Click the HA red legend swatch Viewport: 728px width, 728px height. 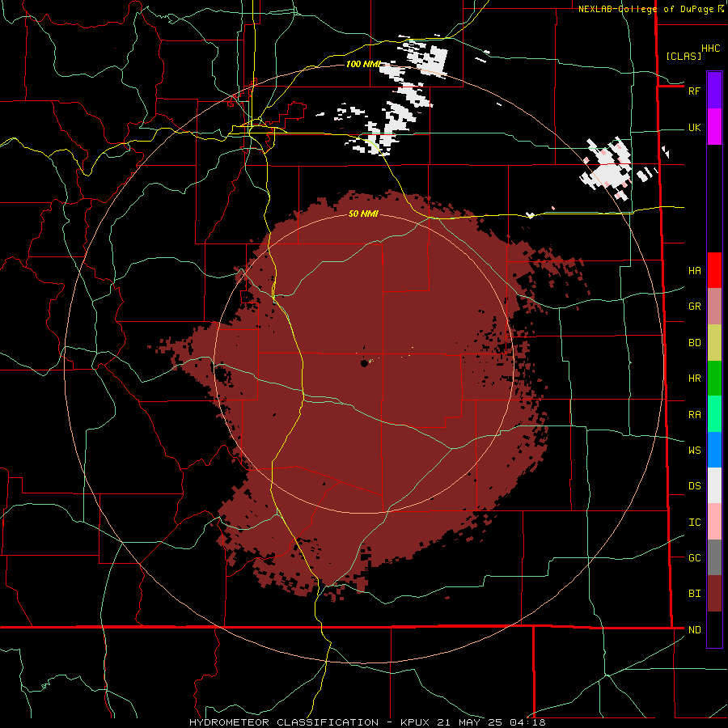point(714,270)
